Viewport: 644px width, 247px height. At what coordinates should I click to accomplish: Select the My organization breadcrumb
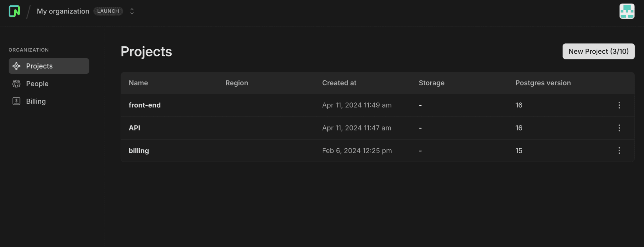pyautogui.click(x=63, y=11)
